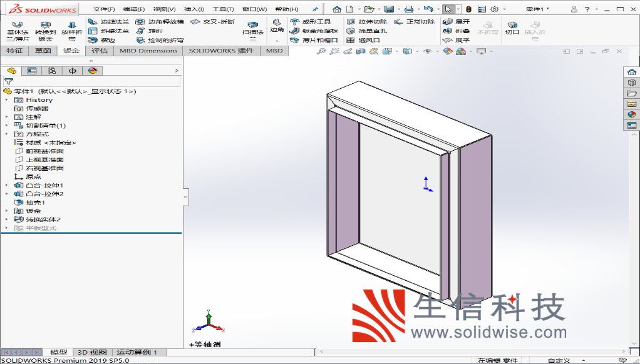Open the 3D 视图 bottom tab
The height and width of the screenshot is (364, 640).
coord(92,352)
